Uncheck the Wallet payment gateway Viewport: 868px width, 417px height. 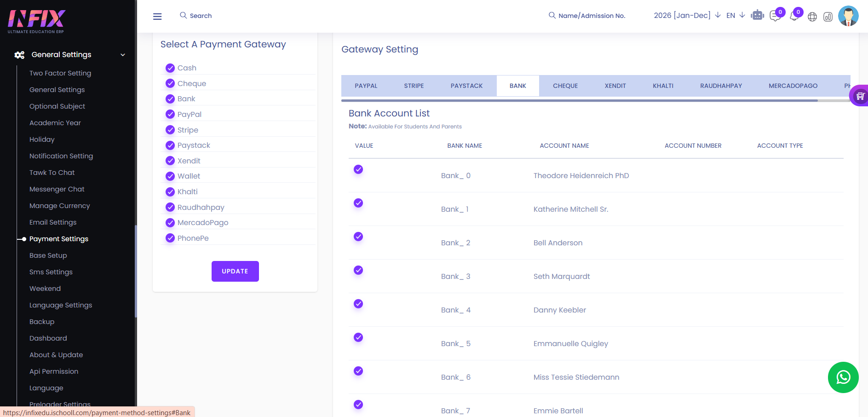(x=170, y=176)
